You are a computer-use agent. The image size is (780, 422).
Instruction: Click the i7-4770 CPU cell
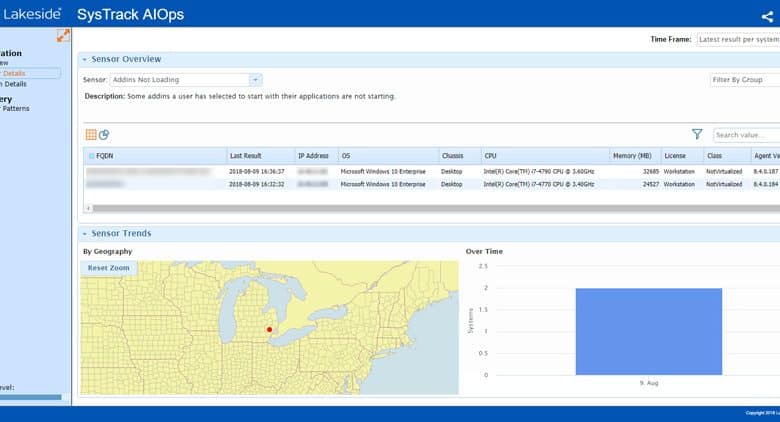tap(539, 184)
